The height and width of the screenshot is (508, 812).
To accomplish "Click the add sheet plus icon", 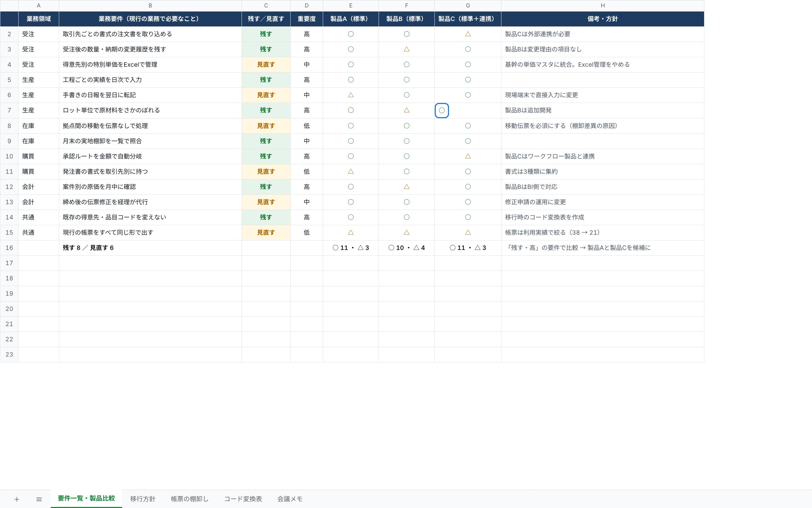I will pos(17,499).
